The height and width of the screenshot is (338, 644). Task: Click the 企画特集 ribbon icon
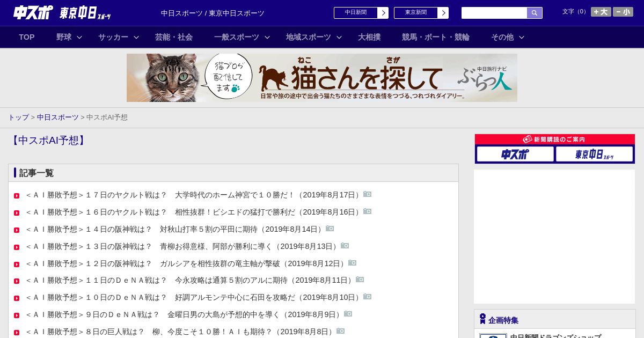click(482, 319)
